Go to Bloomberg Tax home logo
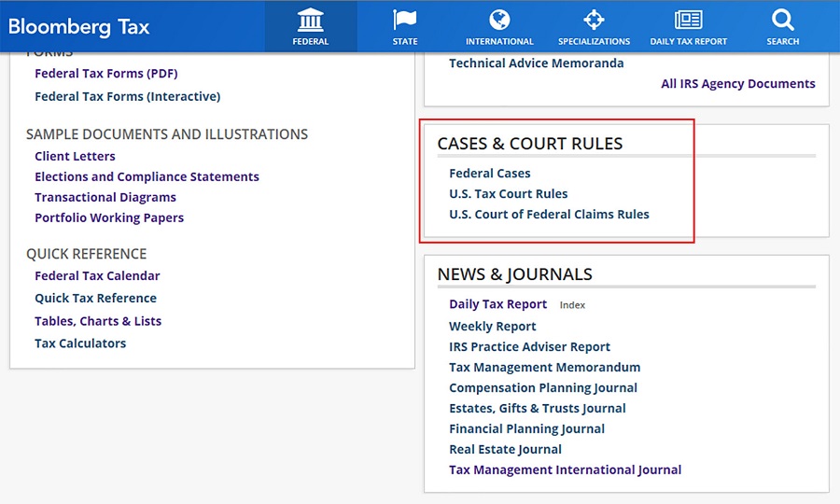 pos(79,26)
